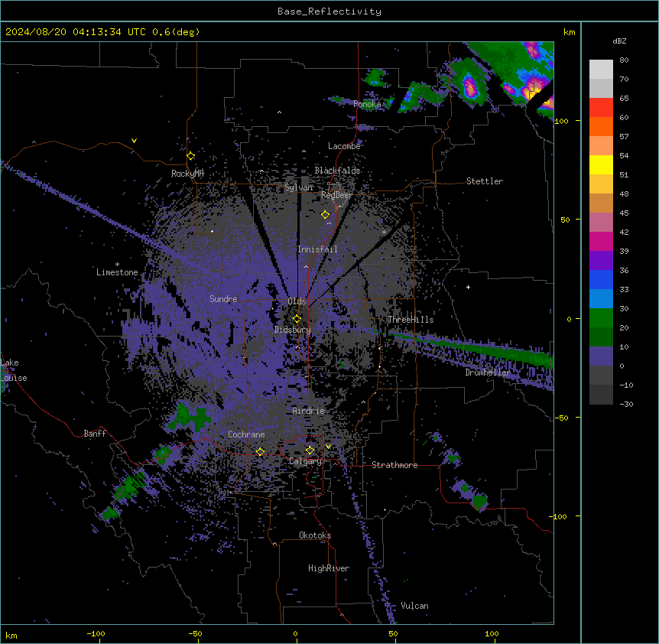The image size is (659, 644).
Task: Select the magenta 42–39 dBZ legend swatch
Action: tap(601, 241)
